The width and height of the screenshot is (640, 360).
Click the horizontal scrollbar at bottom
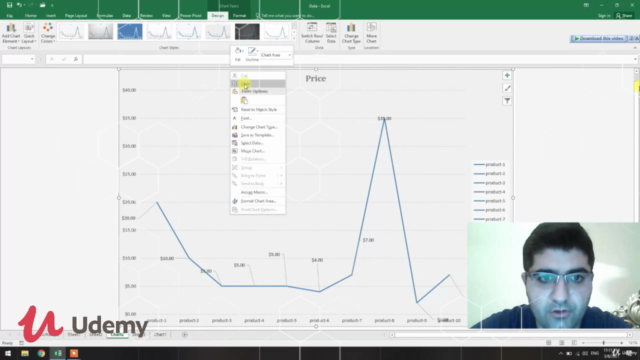click(x=511, y=335)
